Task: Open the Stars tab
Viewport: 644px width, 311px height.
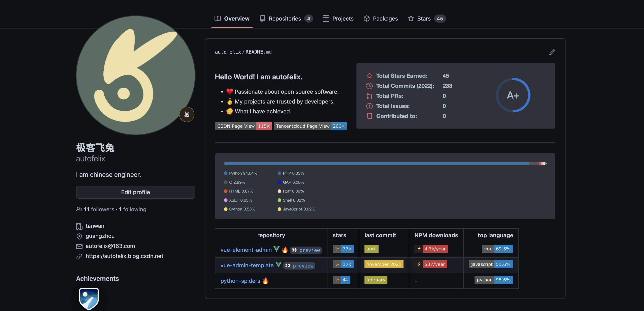Action: pos(426,19)
